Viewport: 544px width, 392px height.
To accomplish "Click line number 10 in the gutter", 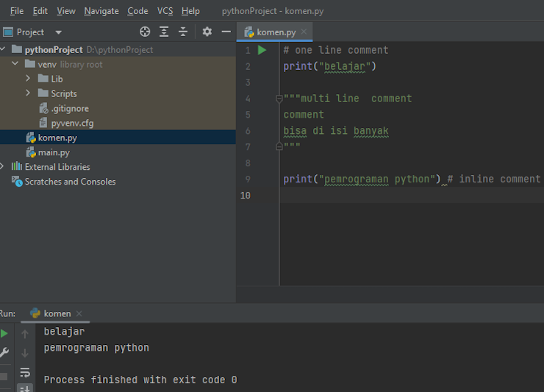I will point(246,196).
